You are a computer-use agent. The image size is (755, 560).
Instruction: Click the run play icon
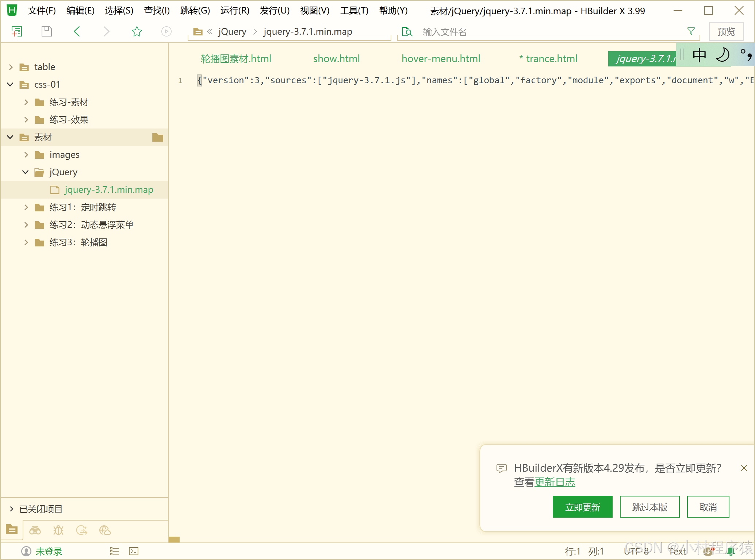166,32
